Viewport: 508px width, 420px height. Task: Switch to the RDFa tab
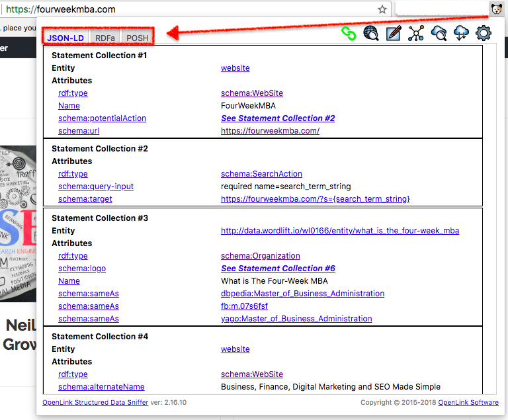click(105, 38)
